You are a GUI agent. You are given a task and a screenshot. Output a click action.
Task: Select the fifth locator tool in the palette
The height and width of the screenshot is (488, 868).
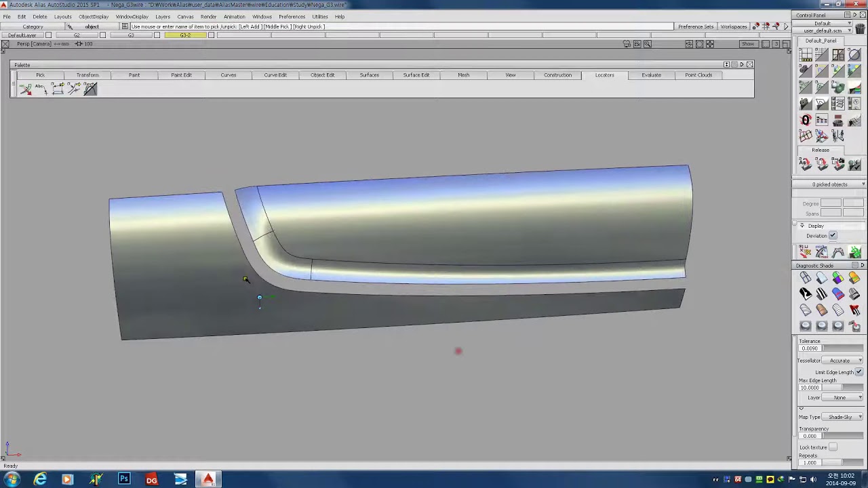(90, 89)
